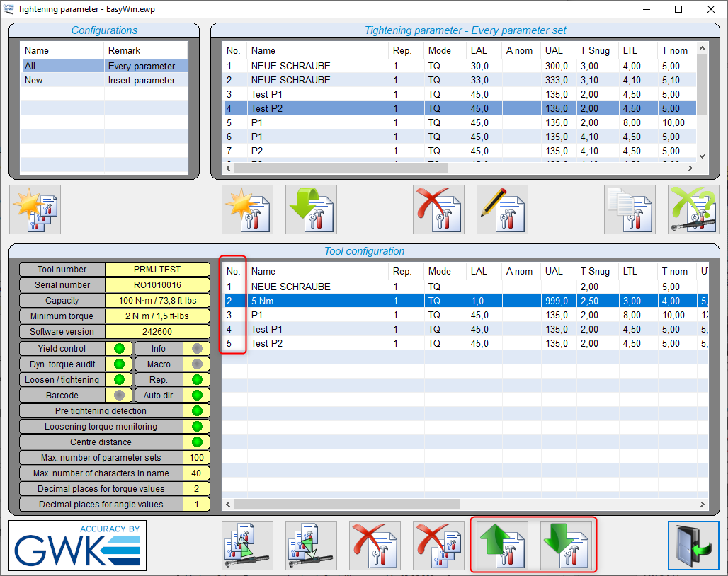The image size is (728, 576).
Task: Click down arrow of parameter list scrollbar
Action: pos(702,156)
